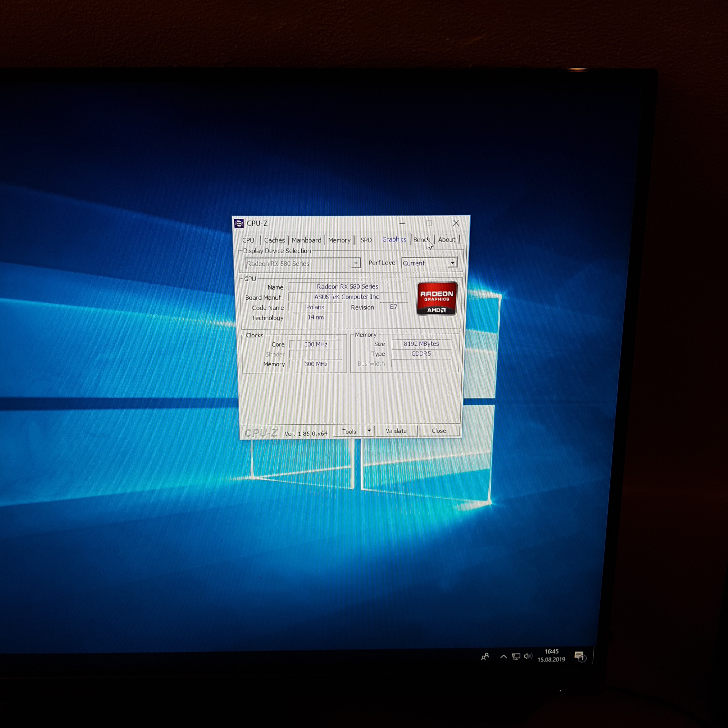728x728 pixels.
Task: Select the Caches tab
Action: [274, 240]
